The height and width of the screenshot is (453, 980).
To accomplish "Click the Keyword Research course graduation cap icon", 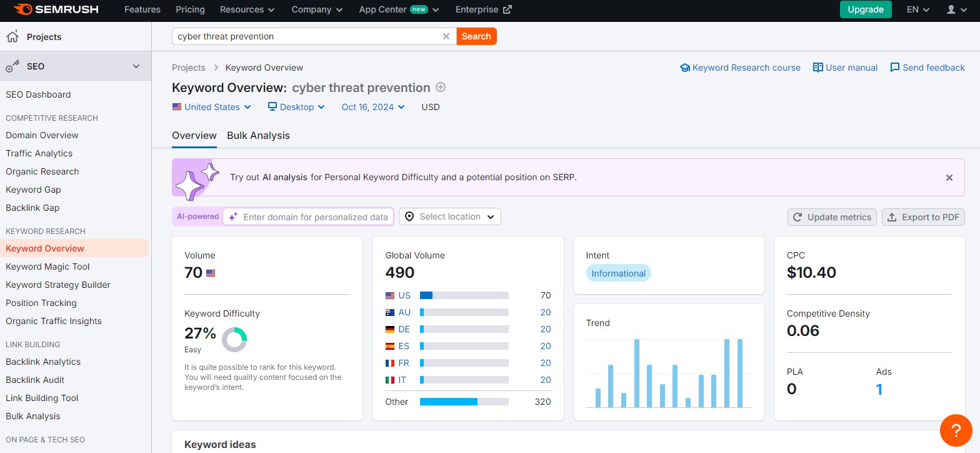I will 685,68.
